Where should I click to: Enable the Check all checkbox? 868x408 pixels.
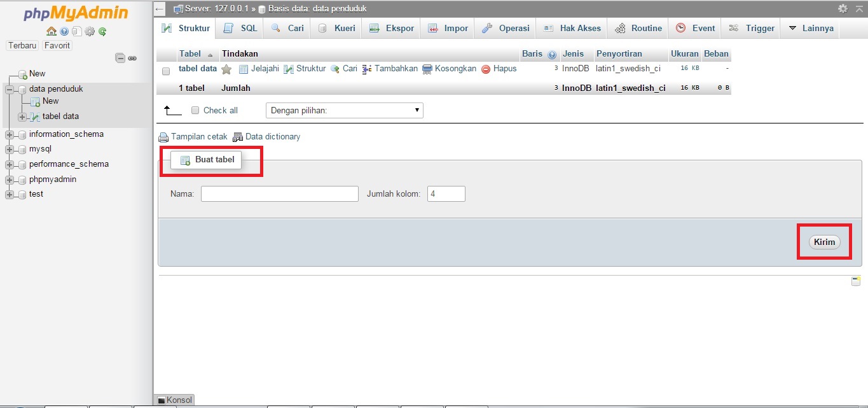pyautogui.click(x=195, y=110)
